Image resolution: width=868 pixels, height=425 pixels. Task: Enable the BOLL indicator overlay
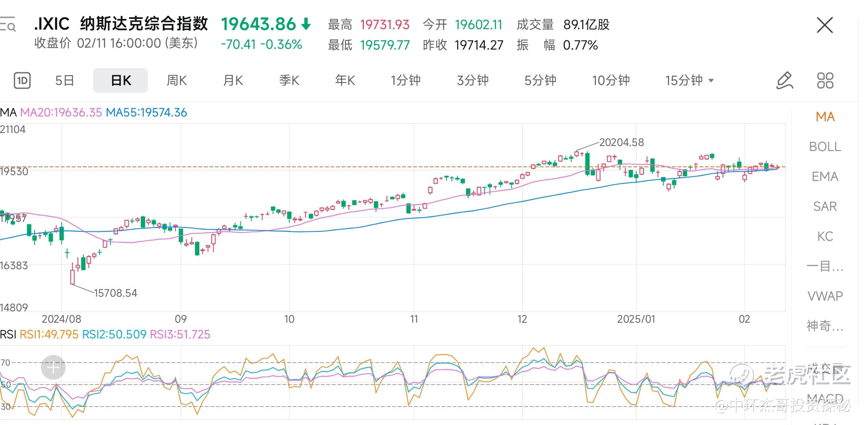(825, 147)
